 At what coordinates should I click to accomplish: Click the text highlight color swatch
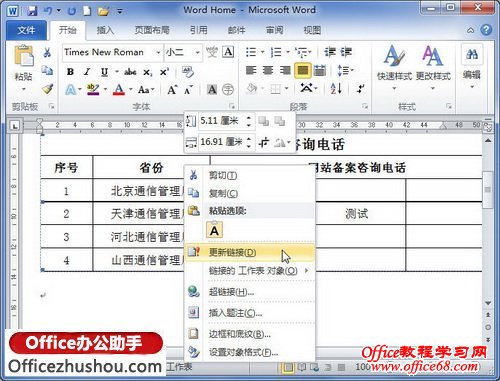tap(93, 89)
